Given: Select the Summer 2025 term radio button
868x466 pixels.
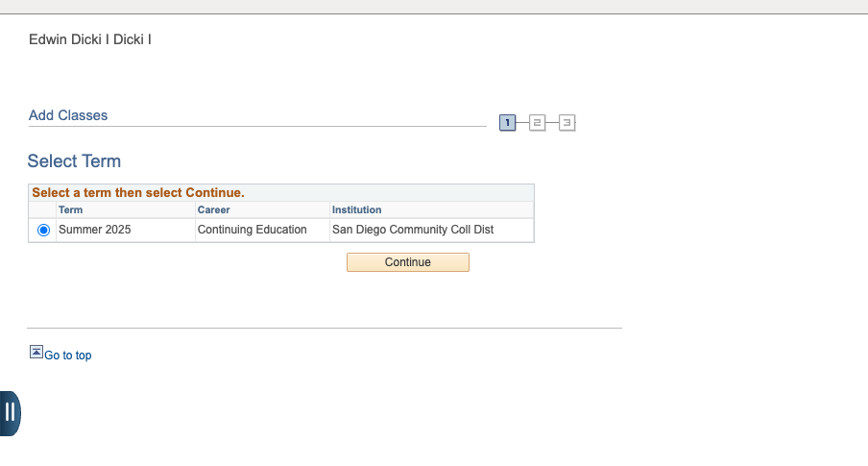Looking at the screenshot, I should click(44, 230).
